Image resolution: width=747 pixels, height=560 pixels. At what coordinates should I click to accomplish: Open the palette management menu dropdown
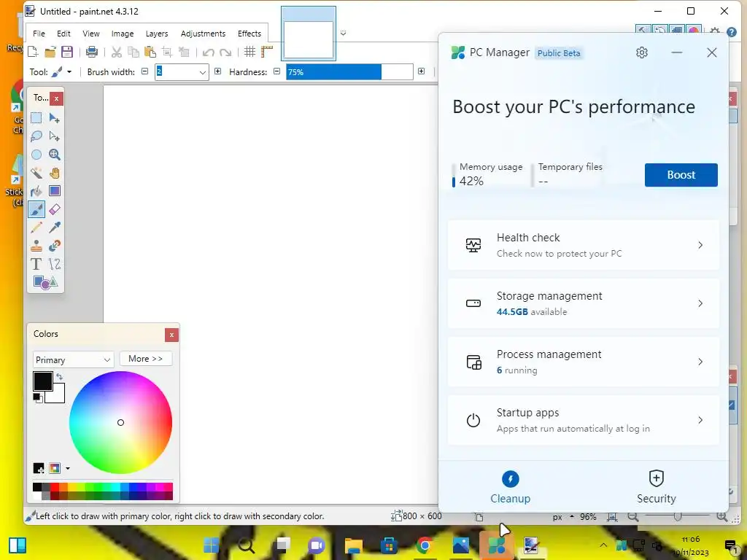pyautogui.click(x=68, y=469)
